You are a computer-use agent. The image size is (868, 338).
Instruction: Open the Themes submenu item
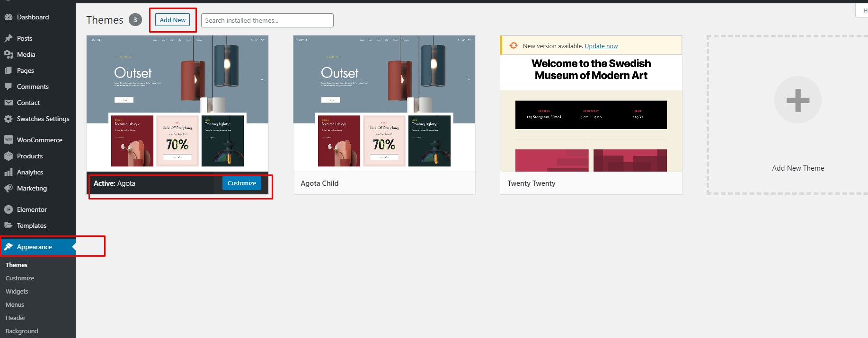(17, 265)
